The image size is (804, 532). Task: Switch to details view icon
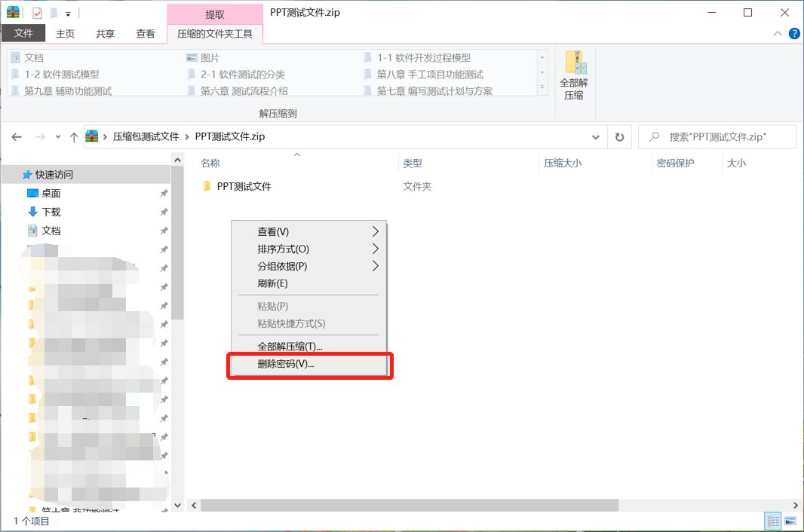coord(773,521)
